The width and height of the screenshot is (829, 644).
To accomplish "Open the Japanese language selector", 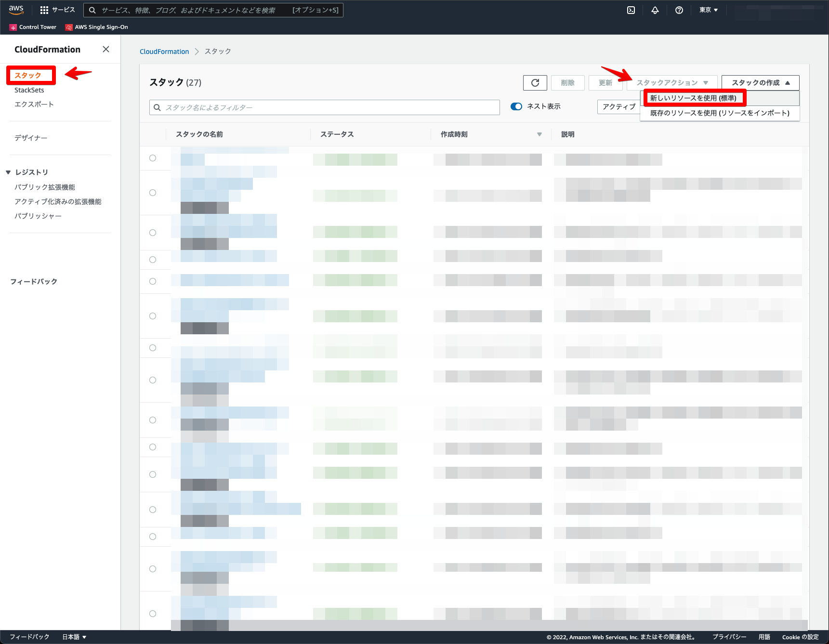I will click(74, 637).
